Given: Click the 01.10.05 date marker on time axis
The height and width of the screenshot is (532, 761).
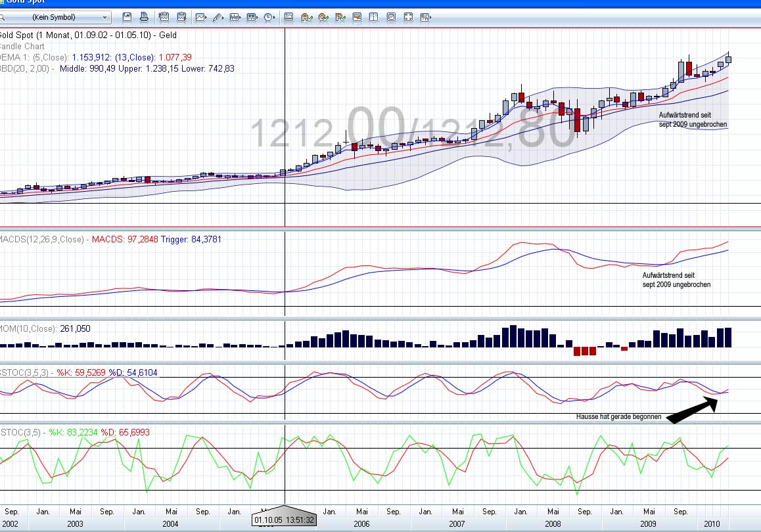Looking at the screenshot, I should click(285, 520).
